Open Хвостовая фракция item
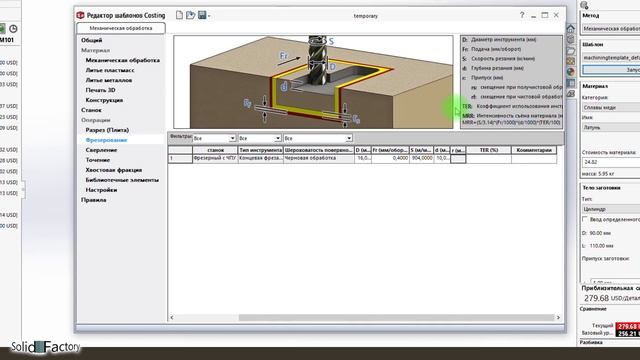This screenshot has height=360, width=640. point(113,170)
